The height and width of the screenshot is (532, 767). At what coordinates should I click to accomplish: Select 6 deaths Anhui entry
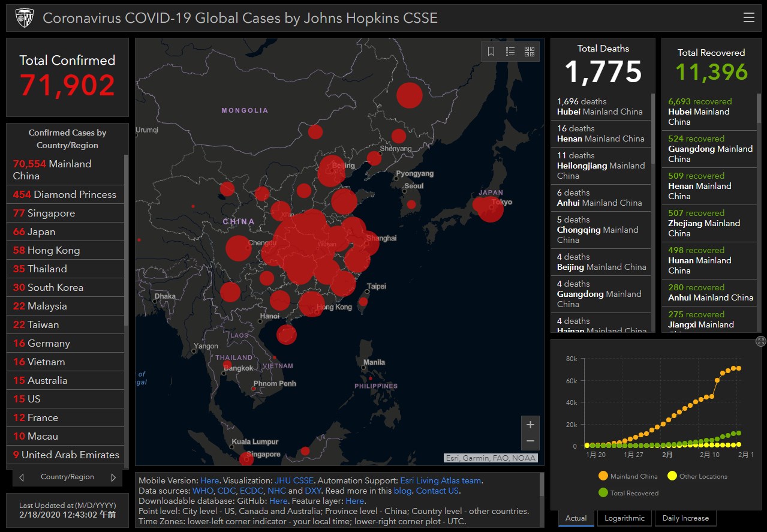click(x=601, y=198)
